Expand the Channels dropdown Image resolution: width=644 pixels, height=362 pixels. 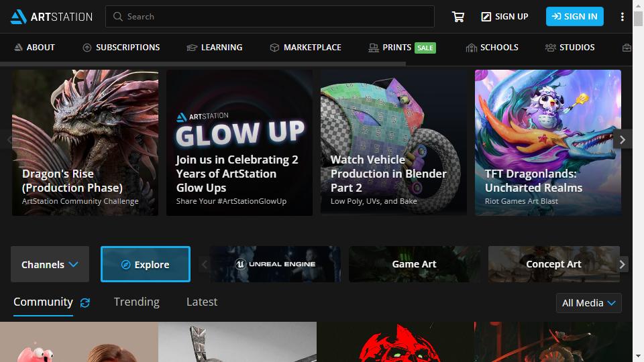click(x=50, y=264)
